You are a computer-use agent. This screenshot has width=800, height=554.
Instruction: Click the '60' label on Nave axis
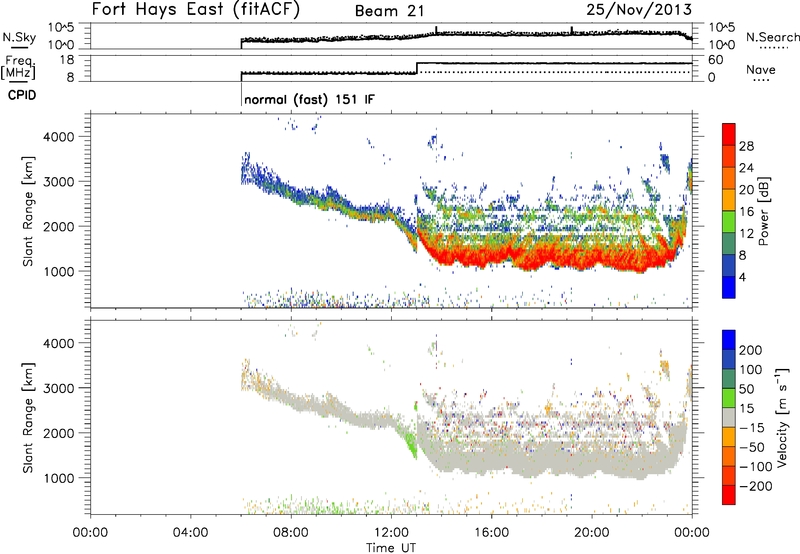tap(716, 60)
